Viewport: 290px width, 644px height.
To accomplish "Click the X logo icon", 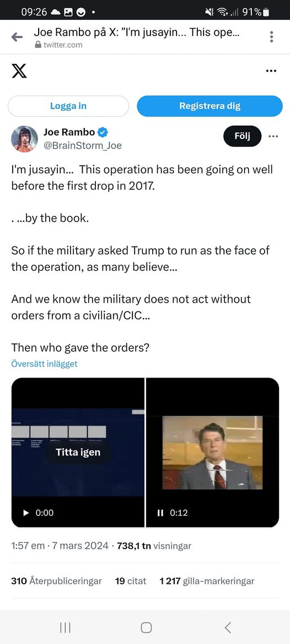I will point(19,71).
